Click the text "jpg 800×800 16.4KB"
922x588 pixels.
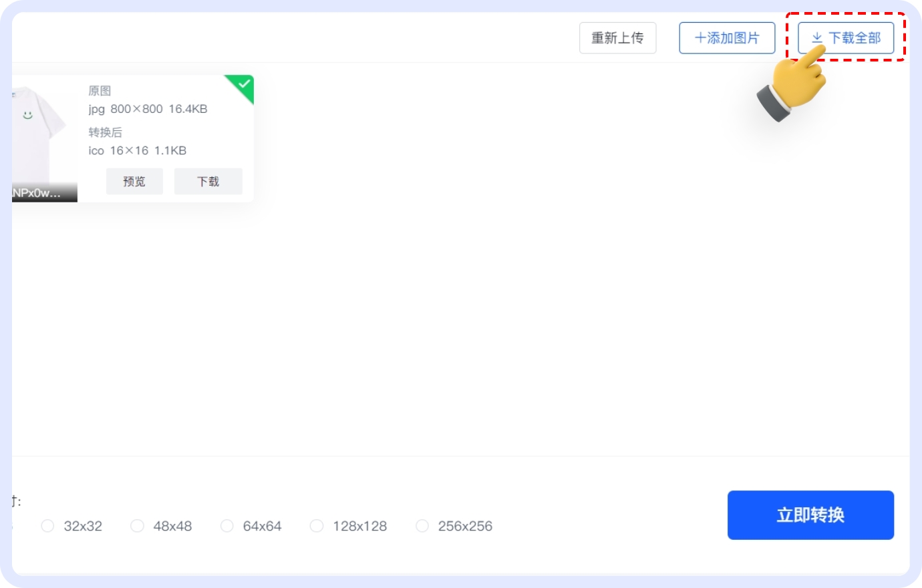click(148, 109)
